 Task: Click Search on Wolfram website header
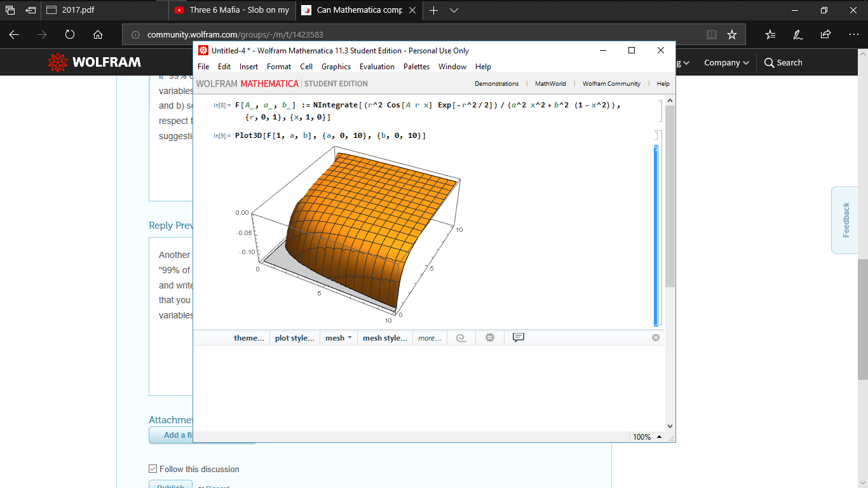[783, 62]
